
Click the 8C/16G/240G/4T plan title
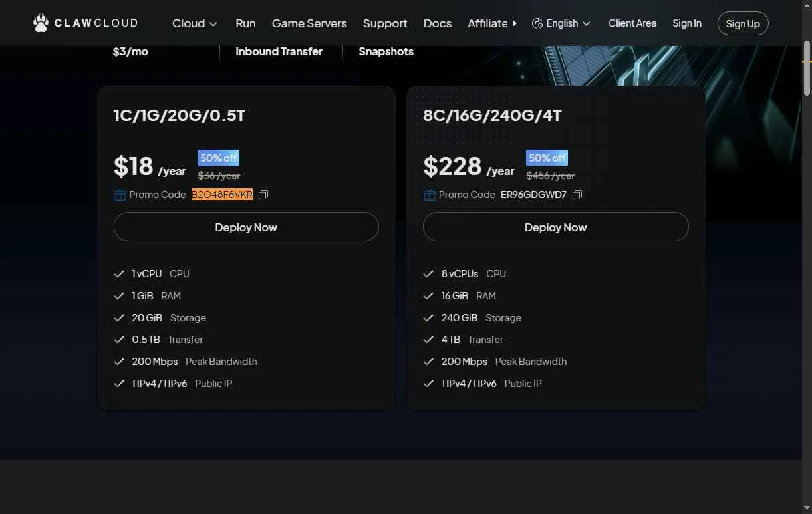point(492,116)
